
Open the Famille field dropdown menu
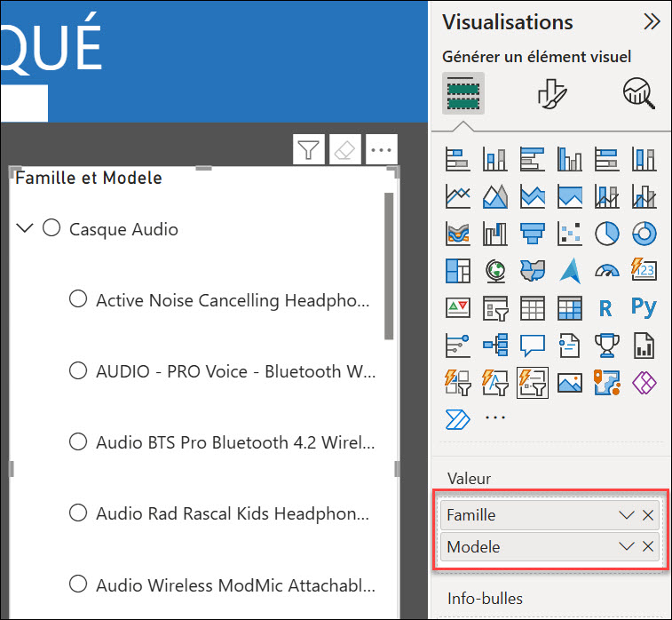point(627,515)
